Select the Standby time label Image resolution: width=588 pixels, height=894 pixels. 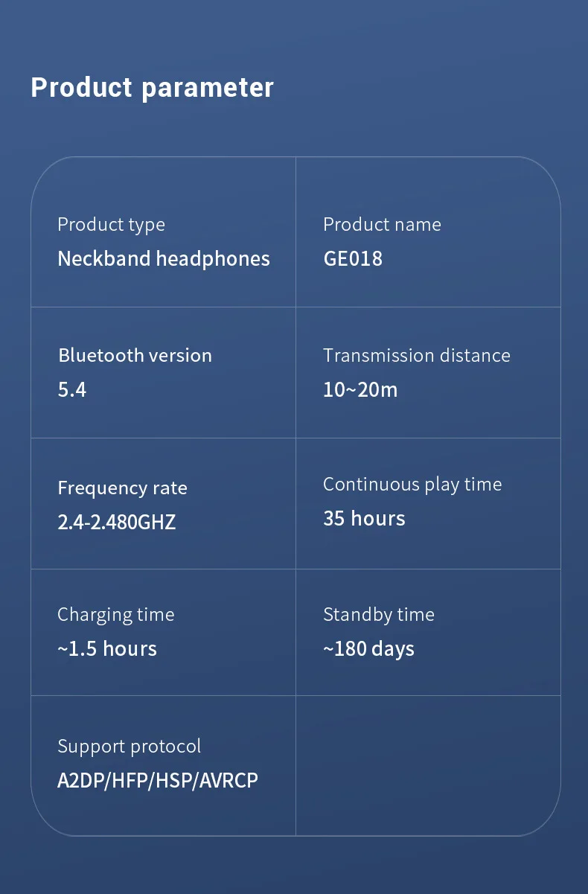click(x=378, y=615)
